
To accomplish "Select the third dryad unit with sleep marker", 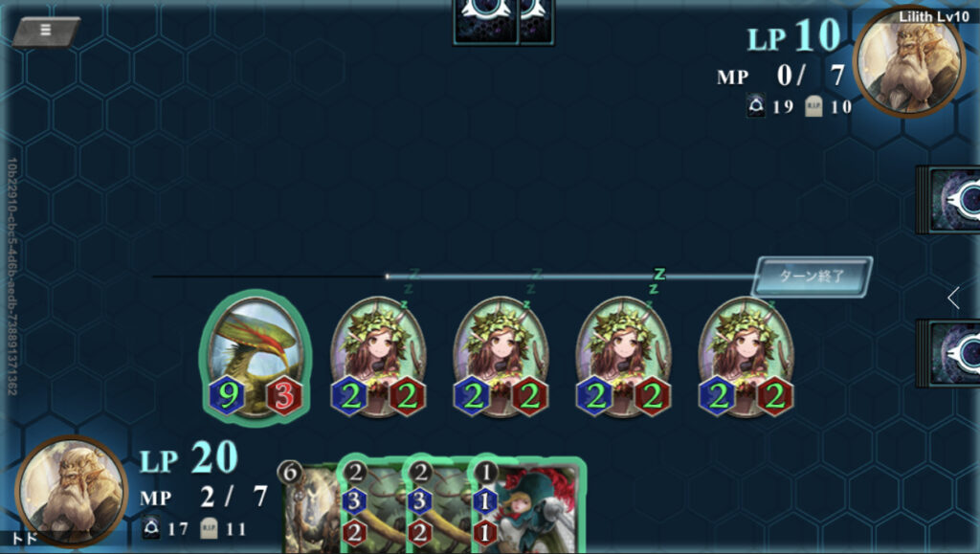I will coord(623,356).
